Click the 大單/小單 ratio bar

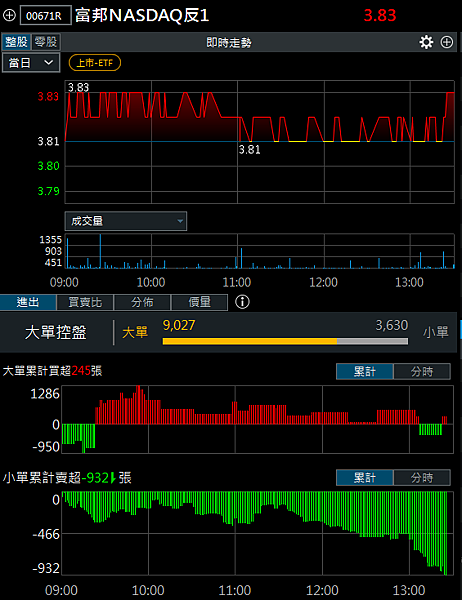click(x=285, y=341)
